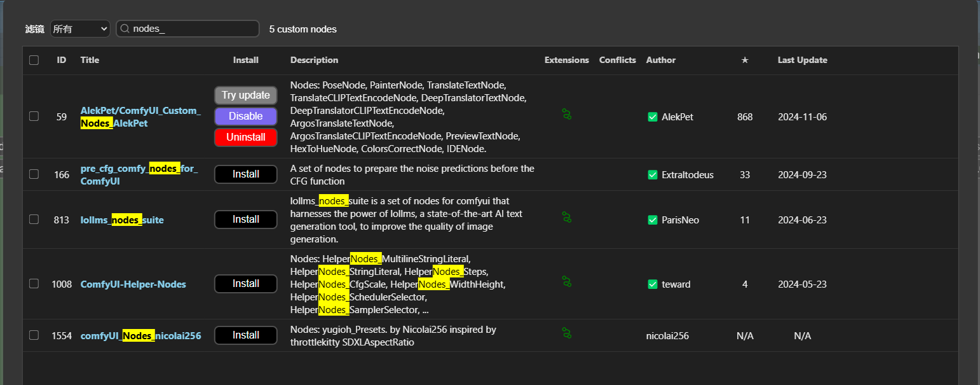The width and height of the screenshot is (980, 385).
Task: Sort by Conflicts column header
Action: point(618,60)
